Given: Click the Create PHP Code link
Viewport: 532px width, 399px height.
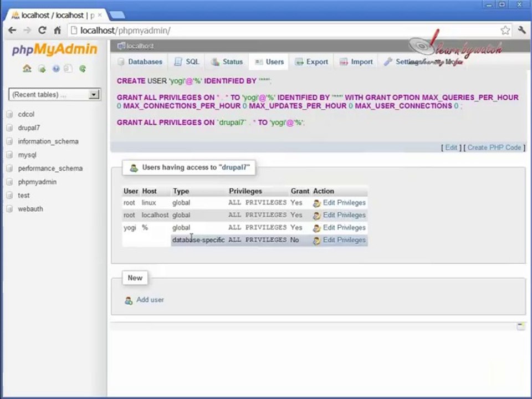Looking at the screenshot, I should click(x=494, y=147).
